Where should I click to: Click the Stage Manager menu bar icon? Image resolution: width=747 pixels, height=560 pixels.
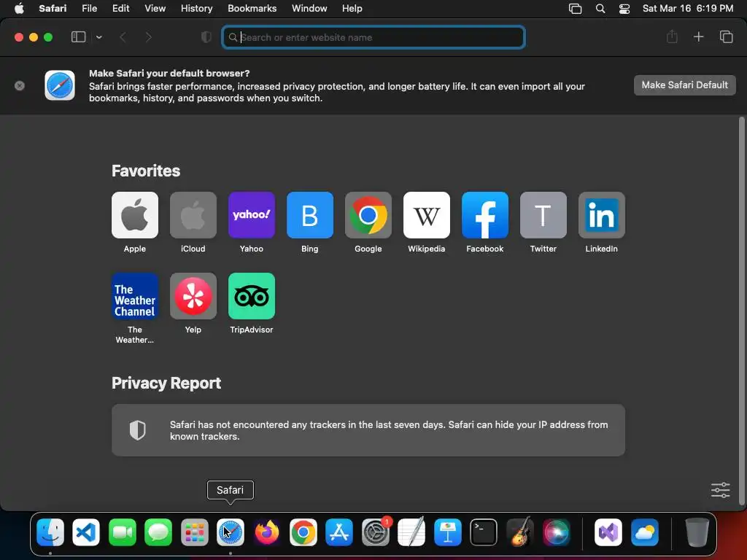click(575, 9)
